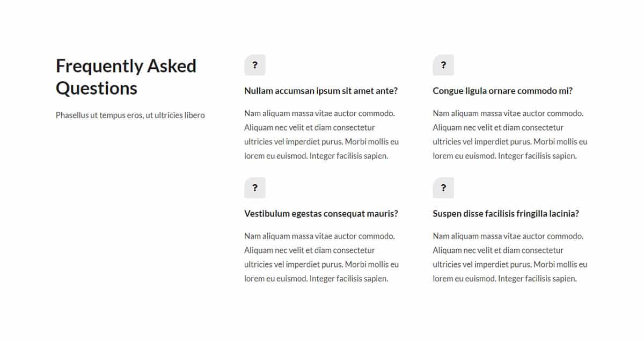The image size is (644, 340).
Task: Click the question mark icon above Nullam accumsan
Action: tap(255, 65)
